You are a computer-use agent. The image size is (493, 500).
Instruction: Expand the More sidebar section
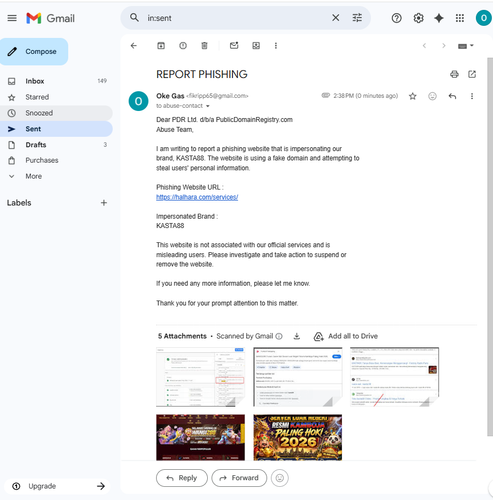click(x=56, y=176)
